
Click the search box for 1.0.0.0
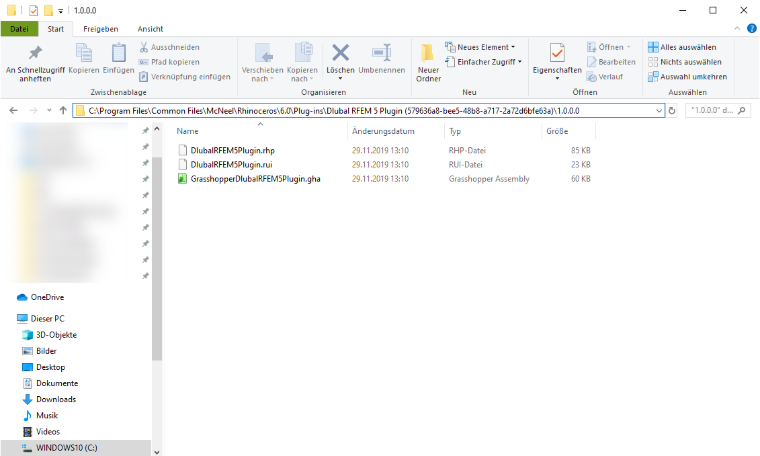pos(718,110)
